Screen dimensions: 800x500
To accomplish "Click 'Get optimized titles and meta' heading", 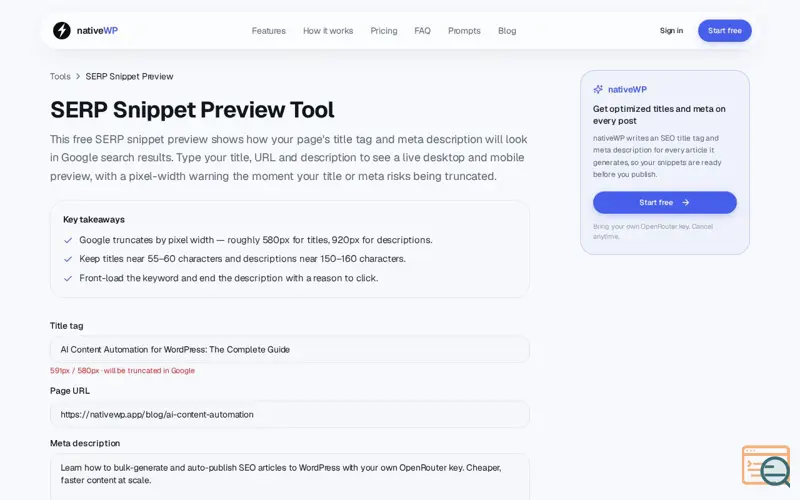I will 659,115.
